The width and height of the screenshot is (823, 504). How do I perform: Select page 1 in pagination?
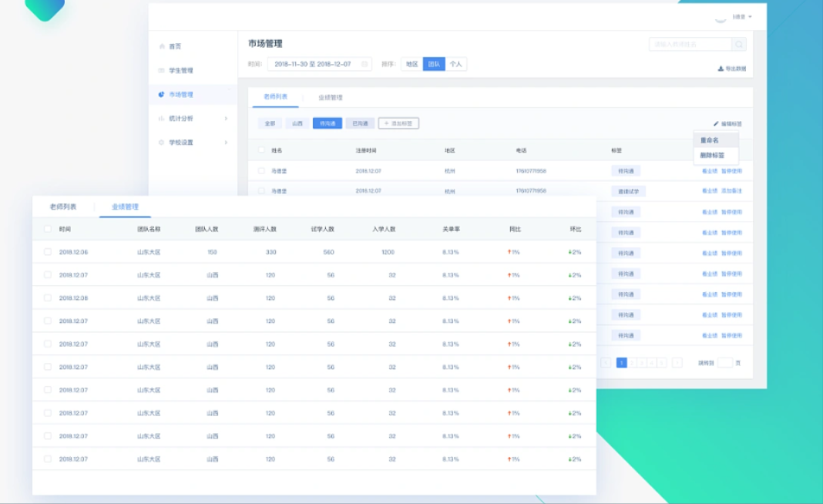point(621,363)
